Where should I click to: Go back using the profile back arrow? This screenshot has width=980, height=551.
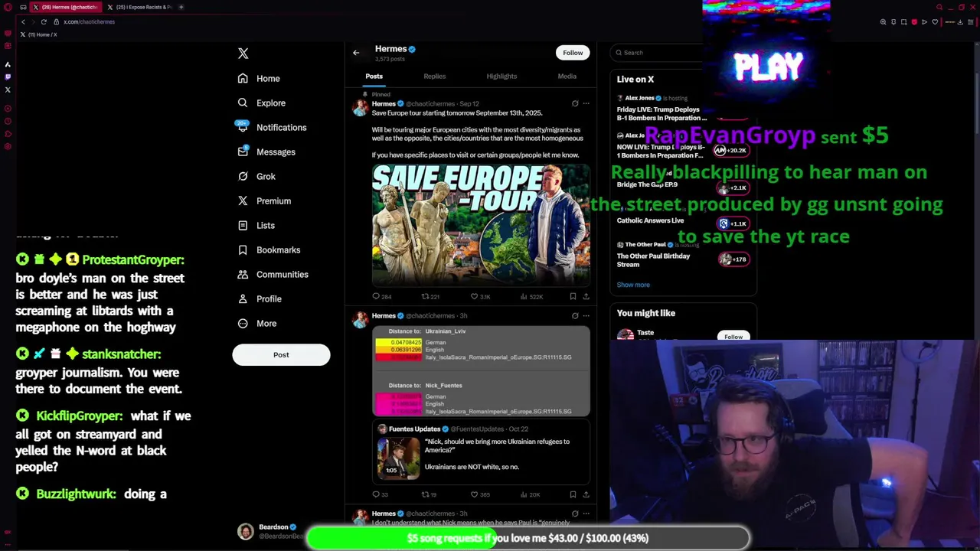(x=356, y=53)
